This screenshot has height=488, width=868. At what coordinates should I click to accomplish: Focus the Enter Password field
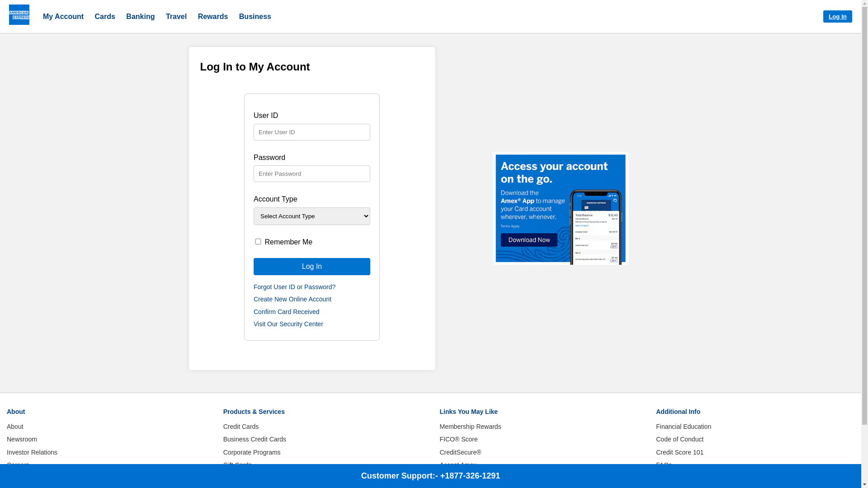click(x=312, y=174)
